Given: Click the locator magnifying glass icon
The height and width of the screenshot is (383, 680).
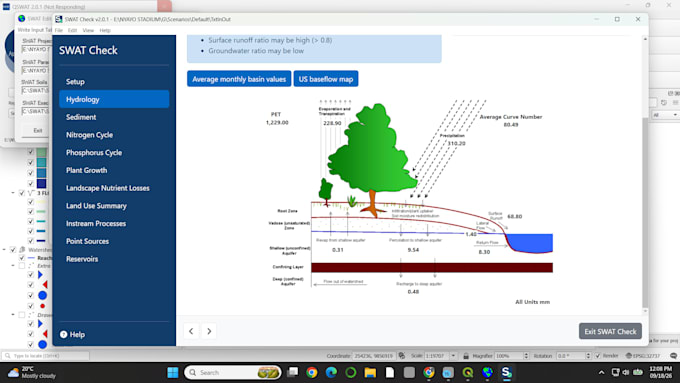Looking at the screenshot, I should [x=7, y=356].
